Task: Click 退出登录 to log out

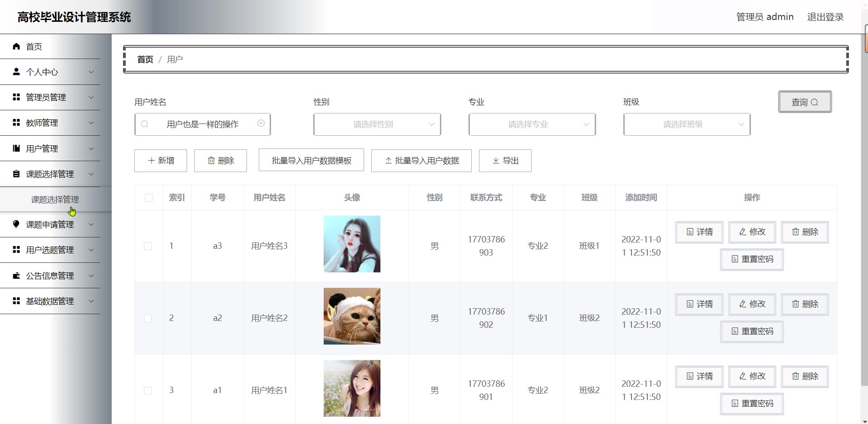Action: click(825, 17)
